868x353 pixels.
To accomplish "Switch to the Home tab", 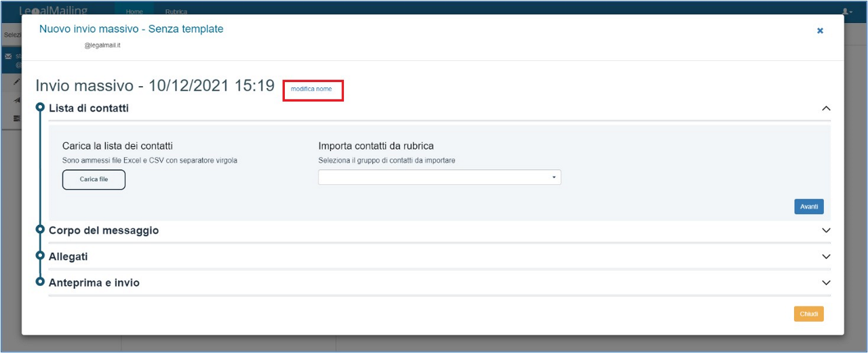I will pyautogui.click(x=134, y=12).
